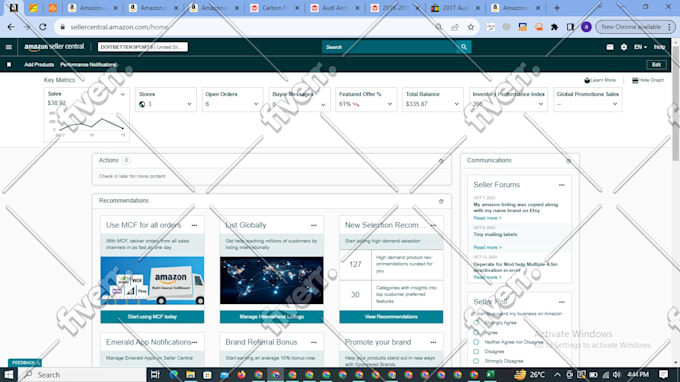Open Use MCF card options menu
The width and height of the screenshot is (680, 382).
[x=194, y=225]
